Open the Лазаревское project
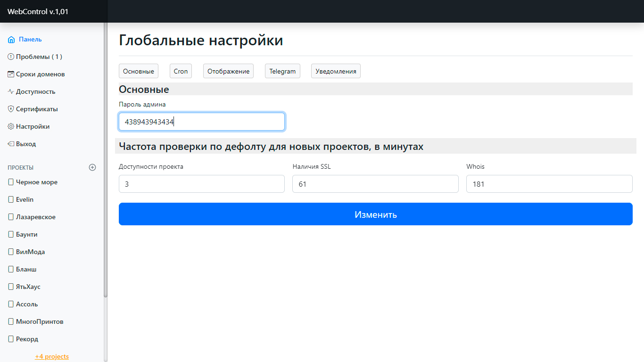 (x=36, y=217)
